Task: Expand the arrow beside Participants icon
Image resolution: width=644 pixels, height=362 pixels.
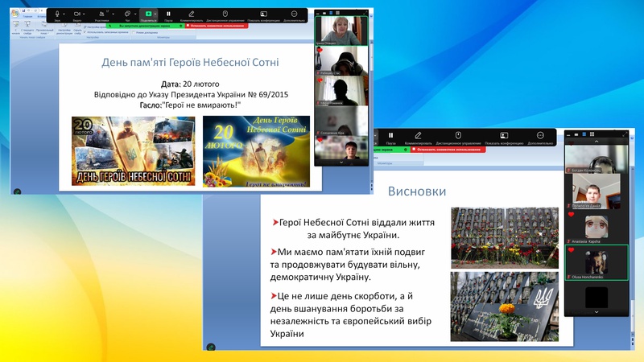Action: point(114,14)
